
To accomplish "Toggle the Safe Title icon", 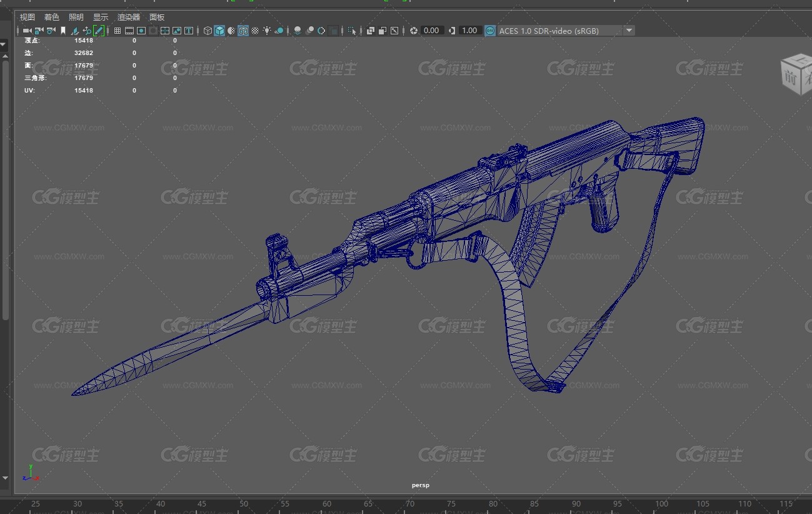I will point(189,30).
